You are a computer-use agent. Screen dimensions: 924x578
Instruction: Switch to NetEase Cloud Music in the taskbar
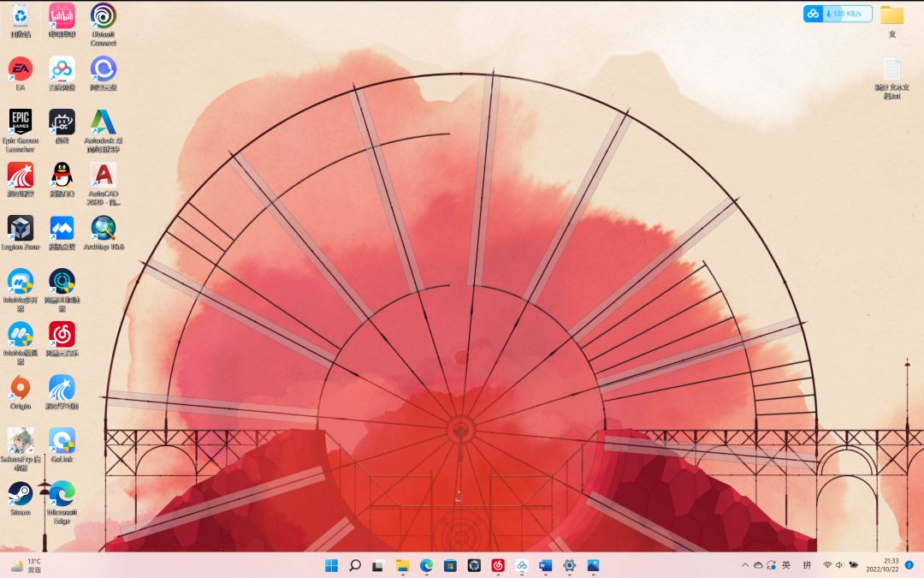point(498,566)
